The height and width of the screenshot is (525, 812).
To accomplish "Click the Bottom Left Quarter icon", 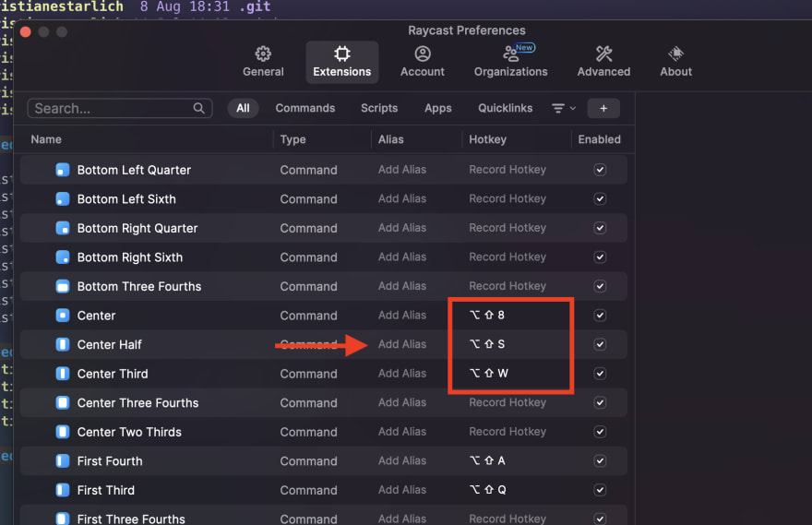I will pos(63,170).
